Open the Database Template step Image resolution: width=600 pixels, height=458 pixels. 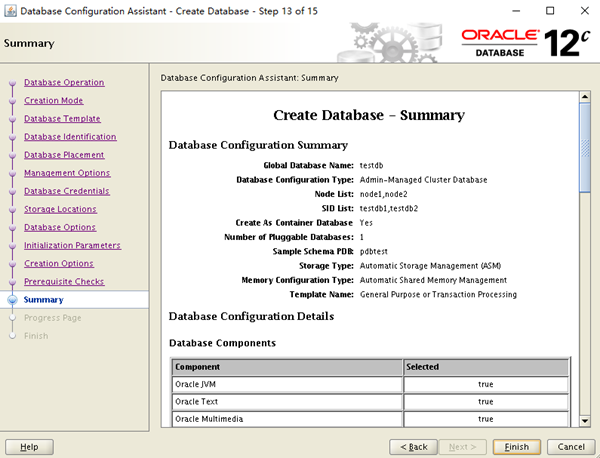(x=62, y=119)
